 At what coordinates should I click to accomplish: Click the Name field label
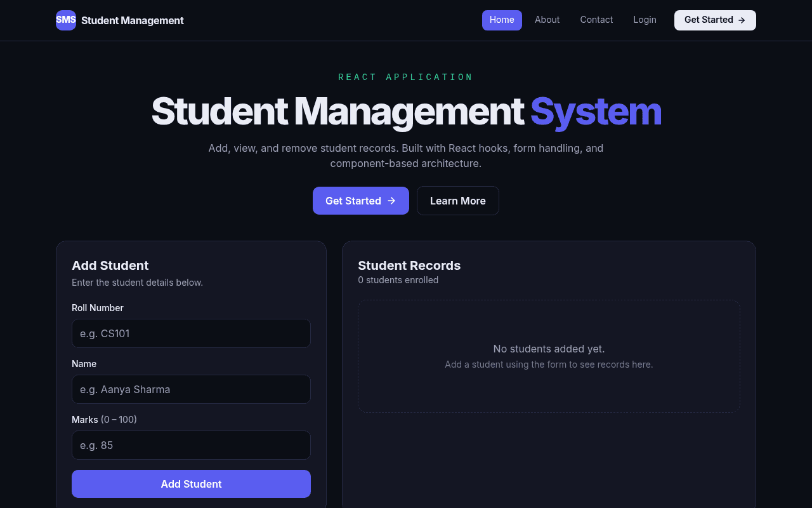pyautogui.click(x=84, y=364)
